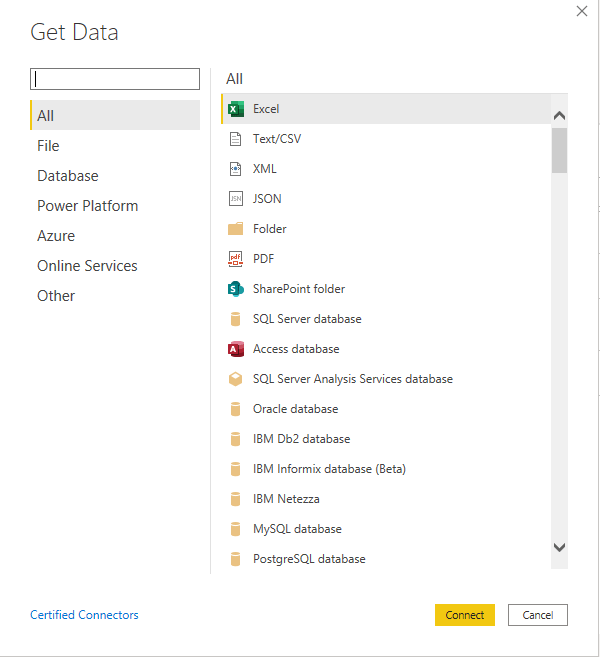The width and height of the screenshot is (600, 657).
Task: Click the scroll down arrow in connector list
Action: point(559,547)
